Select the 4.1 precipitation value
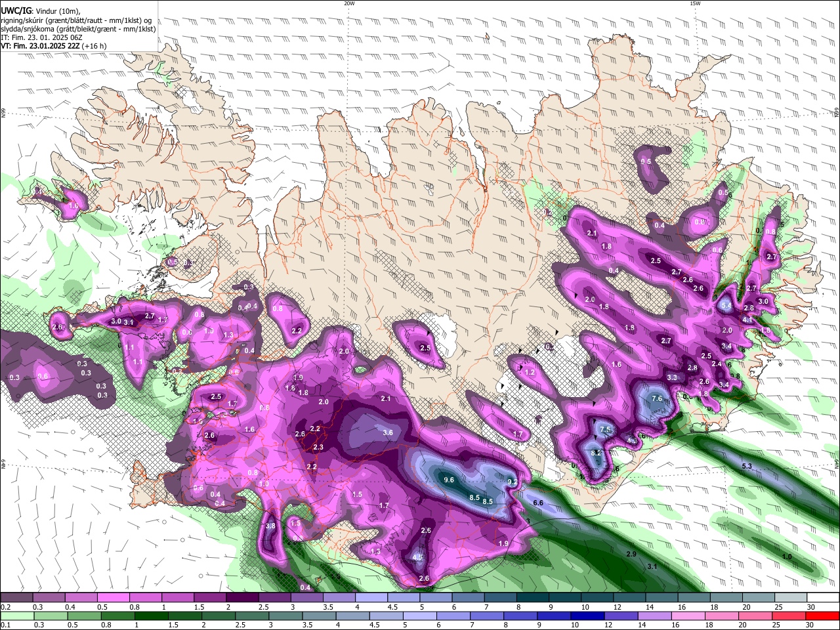This screenshot has height=630, width=840. click(x=747, y=320)
